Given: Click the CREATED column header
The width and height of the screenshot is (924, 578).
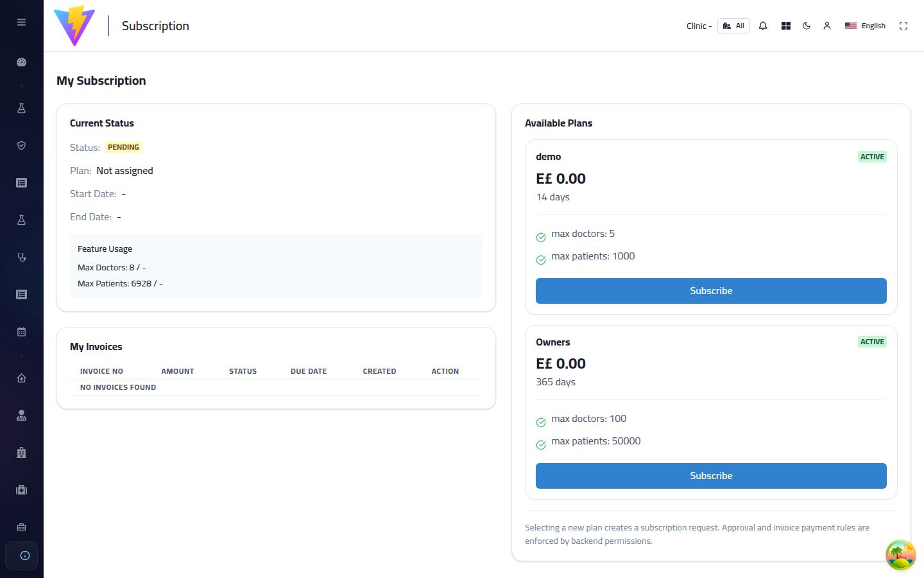Looking at the screenshot, I should (379, 371).
